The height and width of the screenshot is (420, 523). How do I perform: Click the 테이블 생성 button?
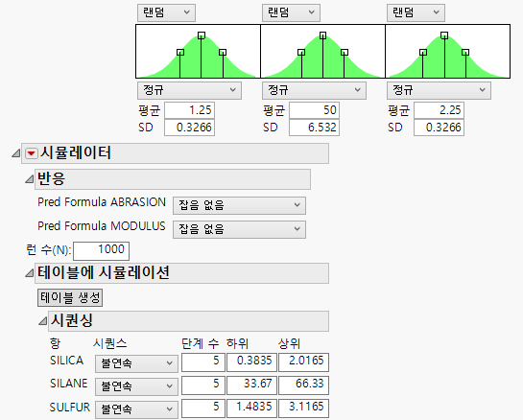click(x=70, y=297)
